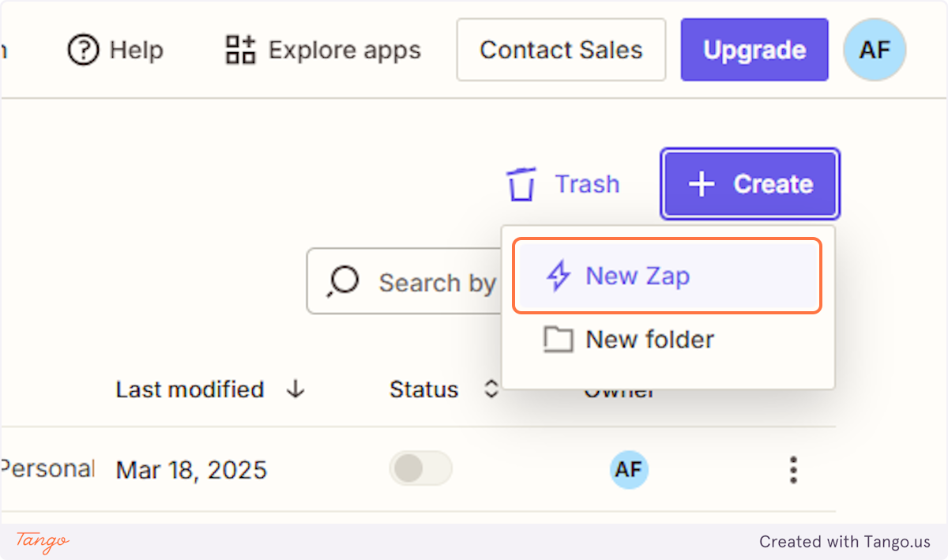This screenshot has height=560, width=948.
Task: Click the Explore apps grid icon
Action: pyautogui.click(x=238, y=49)
